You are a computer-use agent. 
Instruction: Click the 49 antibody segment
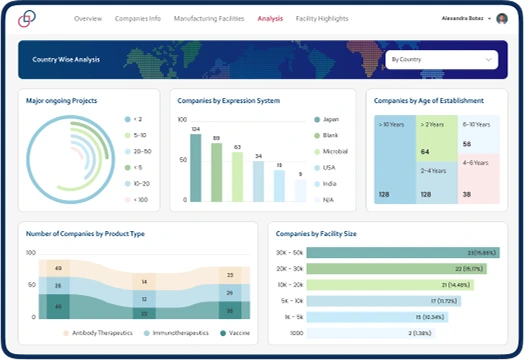[x=58, y=268]
